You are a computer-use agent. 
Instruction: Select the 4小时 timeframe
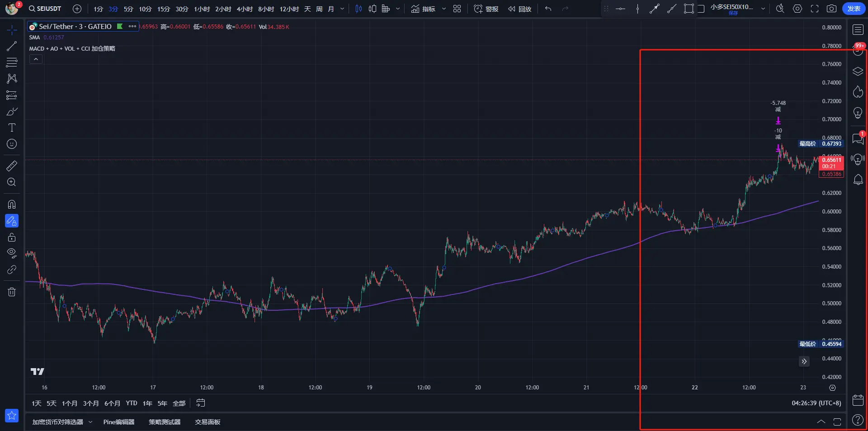245,9
